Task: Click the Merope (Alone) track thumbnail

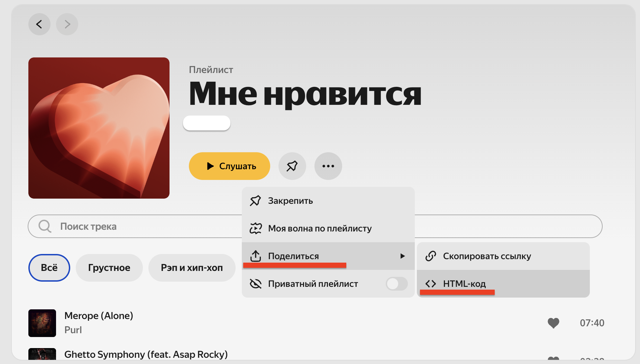Action: [x=42, y=323]
